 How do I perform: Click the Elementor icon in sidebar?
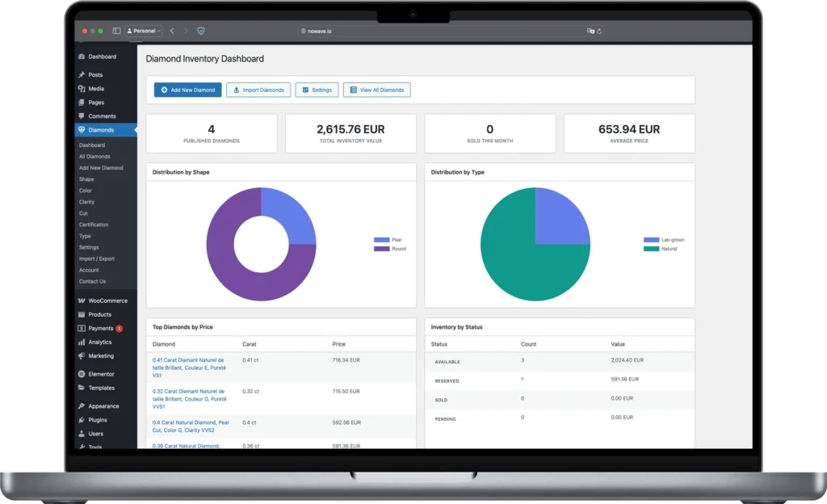tap(82, 374)
